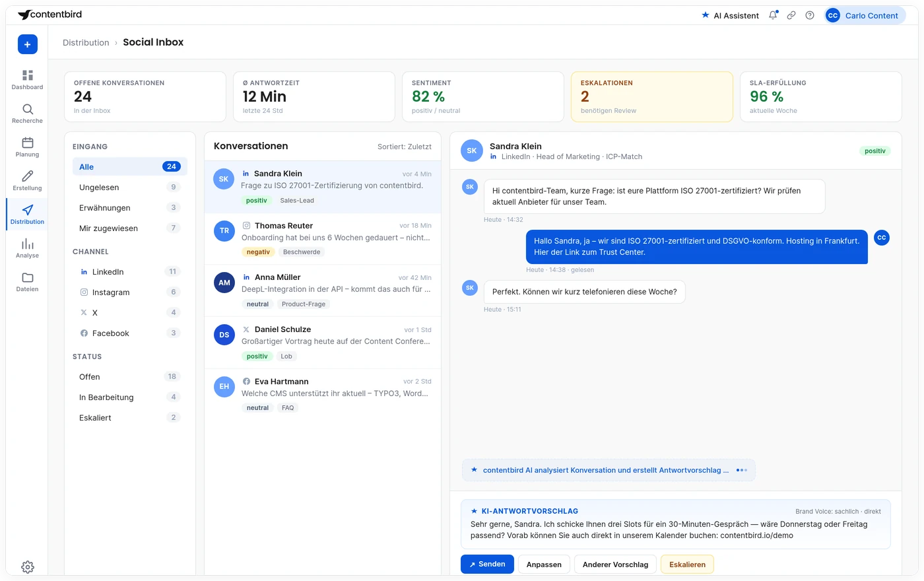Click the Distribution breadcrumb link
924x581 pixels.
point(86,42)
